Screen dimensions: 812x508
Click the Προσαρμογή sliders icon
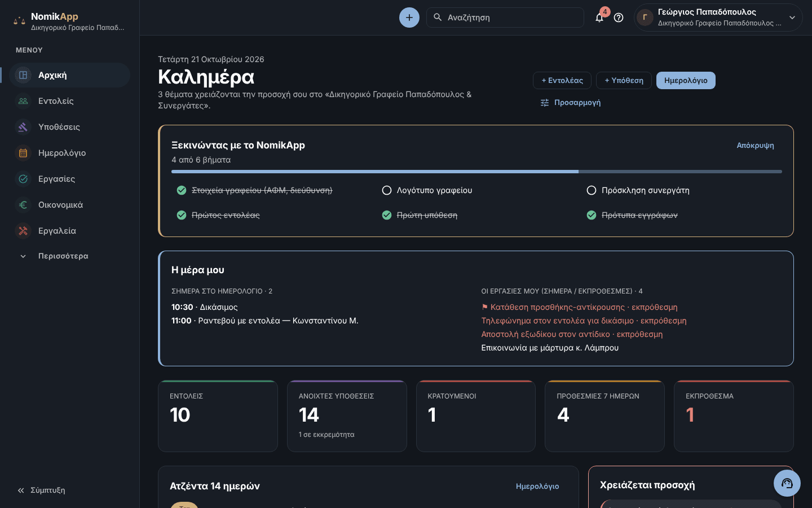tap(545, 103)
